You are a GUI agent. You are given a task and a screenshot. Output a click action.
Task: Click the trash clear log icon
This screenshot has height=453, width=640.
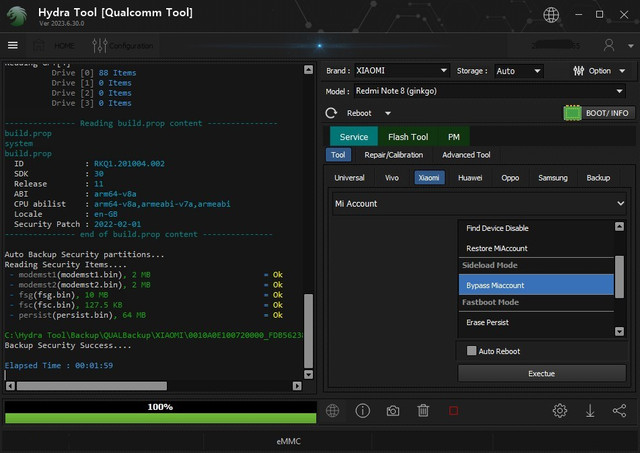pos(423,411)
